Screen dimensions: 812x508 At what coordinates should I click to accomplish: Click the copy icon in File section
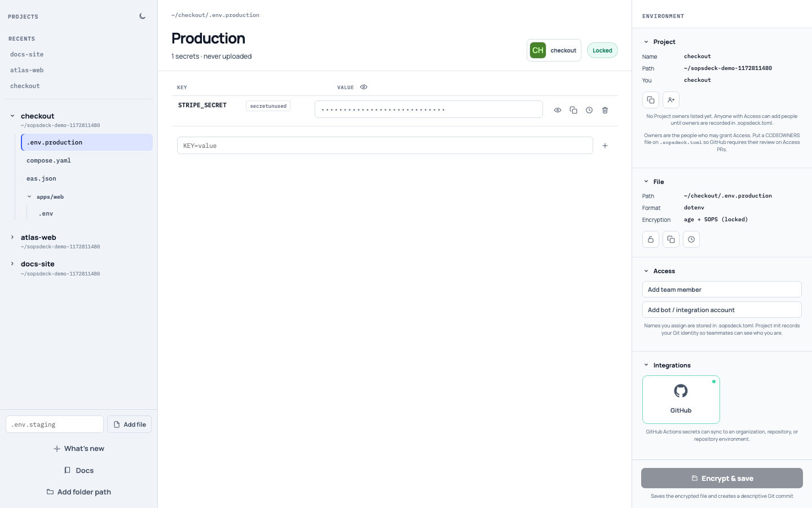point(671,239)
